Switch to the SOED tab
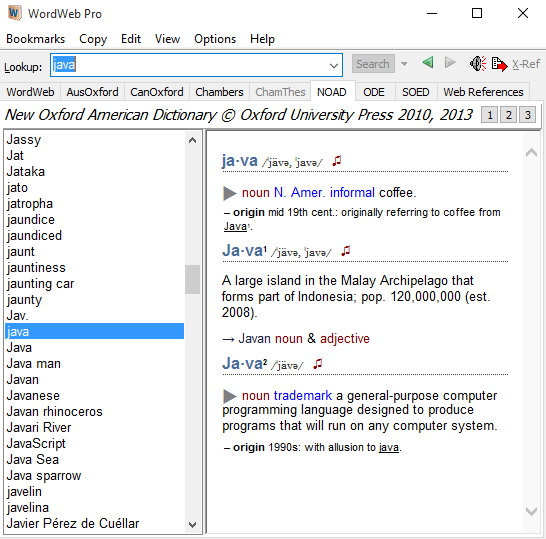546x539 pixels. 415,92
